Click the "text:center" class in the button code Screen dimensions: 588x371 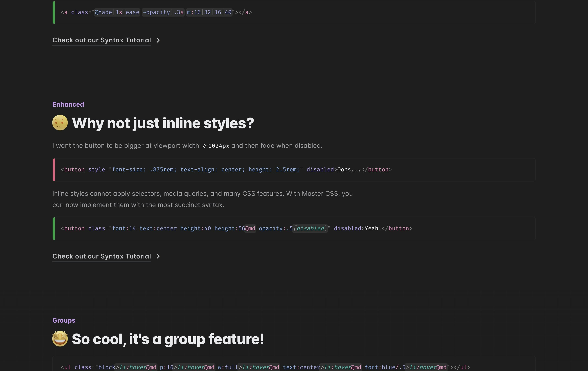(x=158, y=228)
